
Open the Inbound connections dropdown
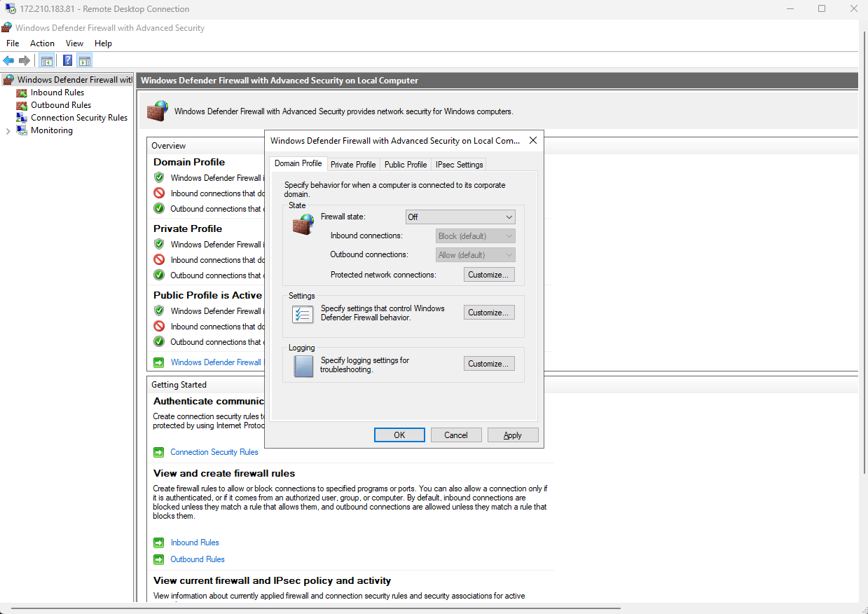(x=476, y=236)
